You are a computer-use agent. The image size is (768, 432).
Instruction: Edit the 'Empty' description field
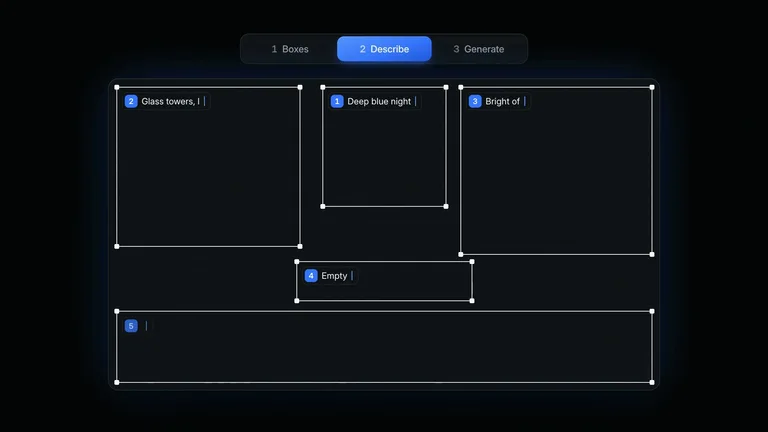point(337,276)
